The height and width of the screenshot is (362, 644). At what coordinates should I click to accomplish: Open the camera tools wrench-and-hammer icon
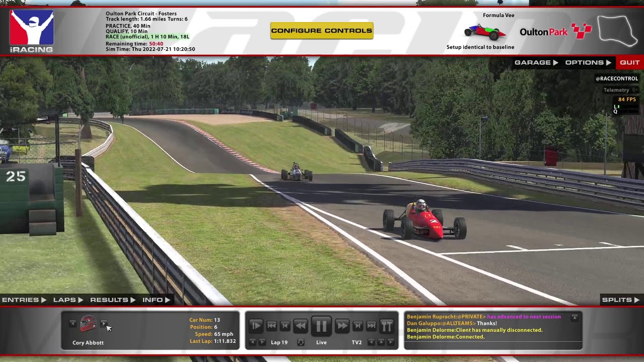click(387, 326)
